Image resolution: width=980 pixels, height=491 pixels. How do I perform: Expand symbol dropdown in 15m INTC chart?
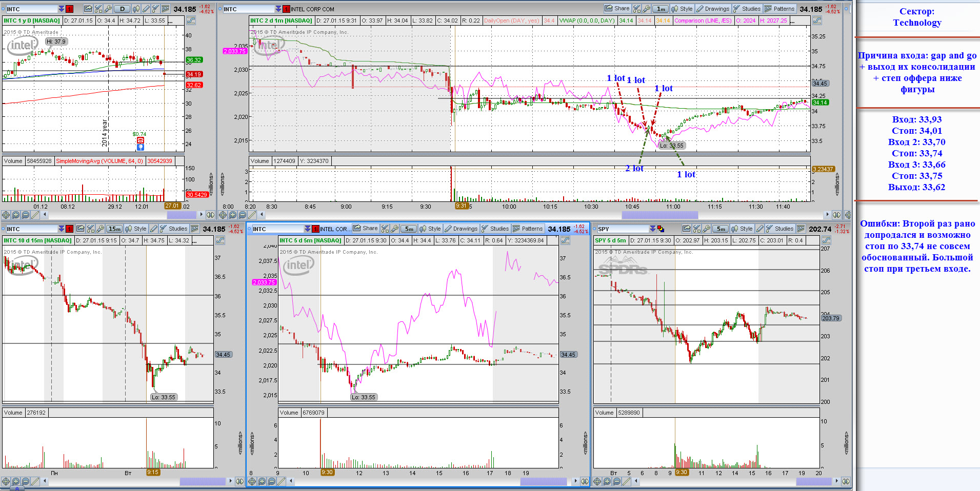(x=61, y=229)
